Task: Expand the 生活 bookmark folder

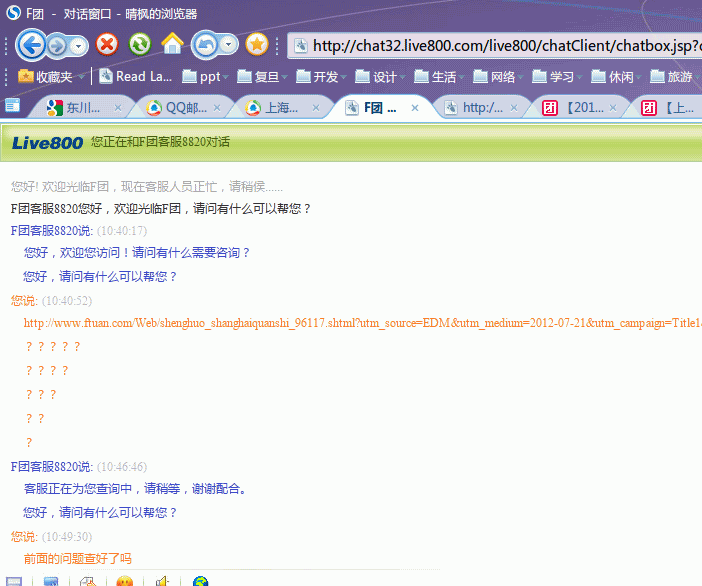Action: 439,77
